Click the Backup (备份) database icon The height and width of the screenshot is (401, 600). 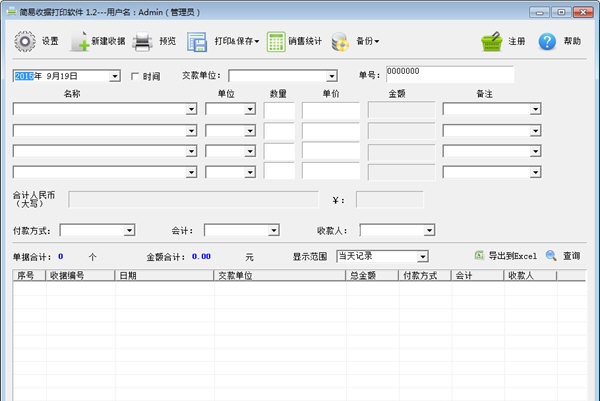pyautogui.click(x=340, y=42)
